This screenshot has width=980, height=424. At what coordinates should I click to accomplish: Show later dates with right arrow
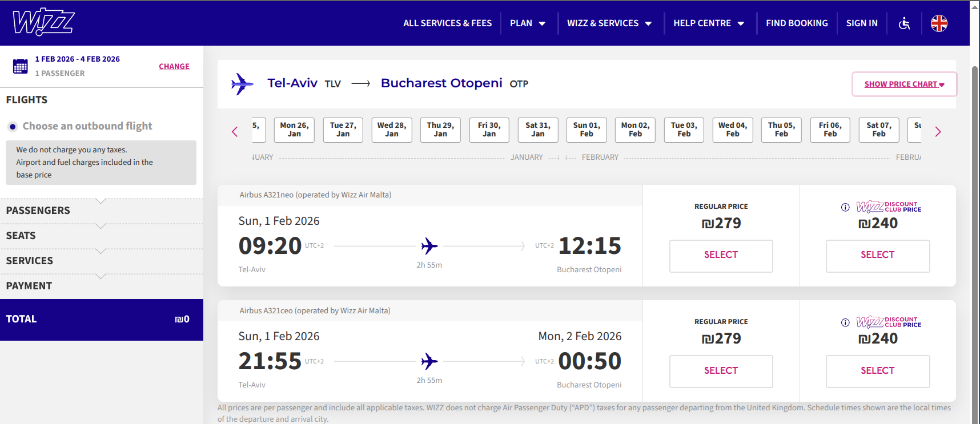[938, 132]
